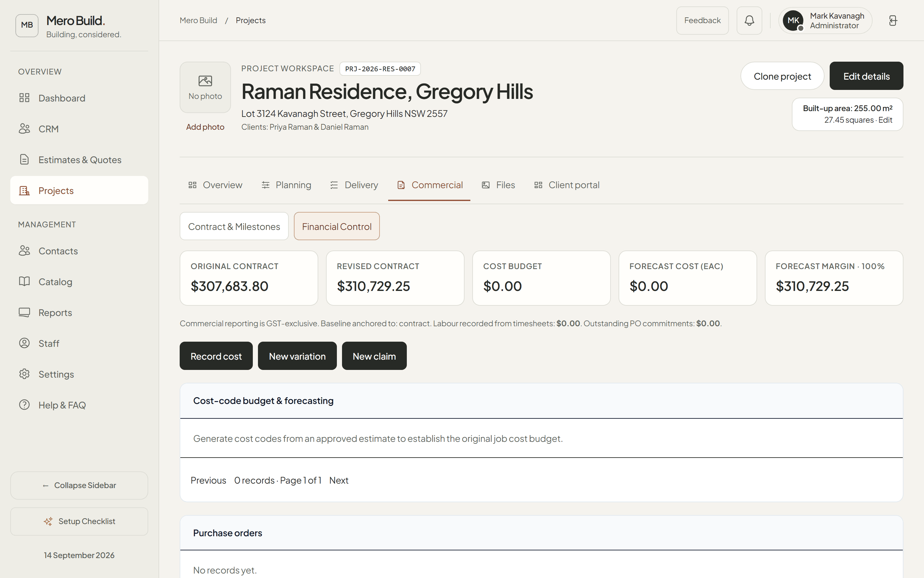Click Add photo link
The height and width of the screenshot is (578, 924).
[x=205, y=127]
